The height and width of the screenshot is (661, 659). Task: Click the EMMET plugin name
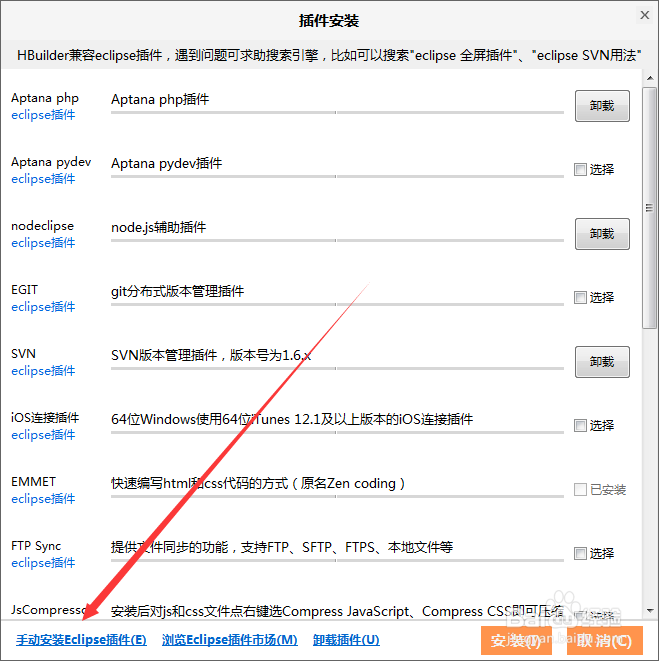coord(33,482)
